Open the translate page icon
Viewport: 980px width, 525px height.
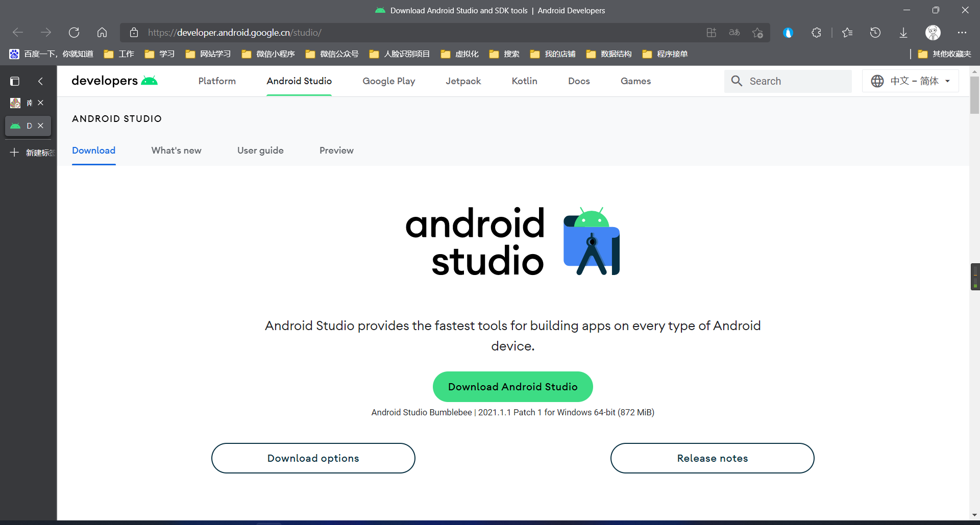pyautogui.click(x=734, y=33)
